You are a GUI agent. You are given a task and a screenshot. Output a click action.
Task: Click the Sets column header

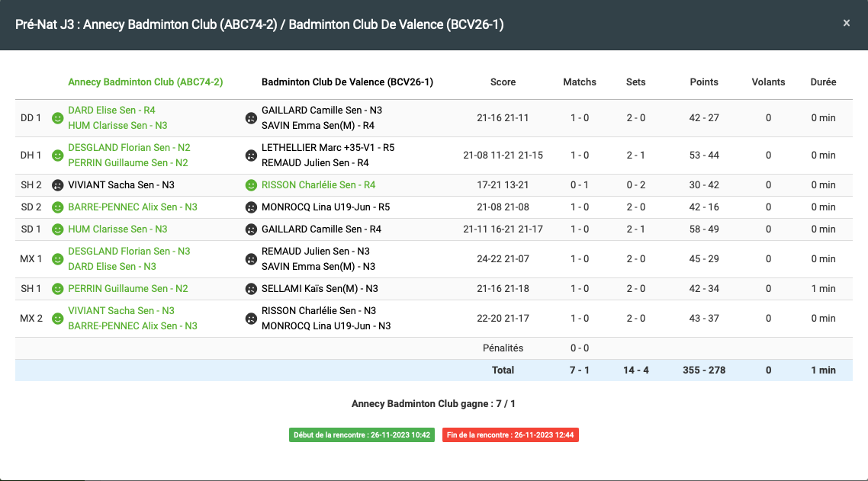pyautogui.click(x=635, y=82)
